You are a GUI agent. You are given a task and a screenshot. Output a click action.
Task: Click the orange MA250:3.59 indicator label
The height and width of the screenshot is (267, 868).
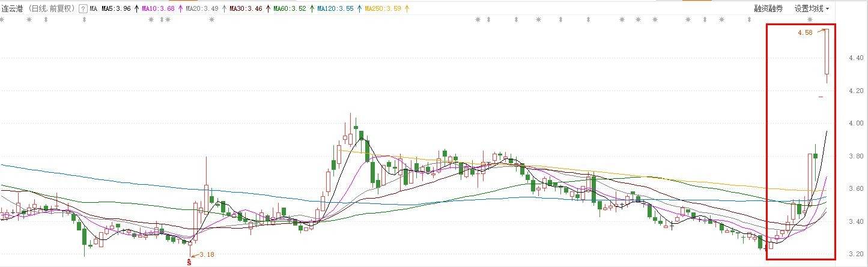(383, 9)
